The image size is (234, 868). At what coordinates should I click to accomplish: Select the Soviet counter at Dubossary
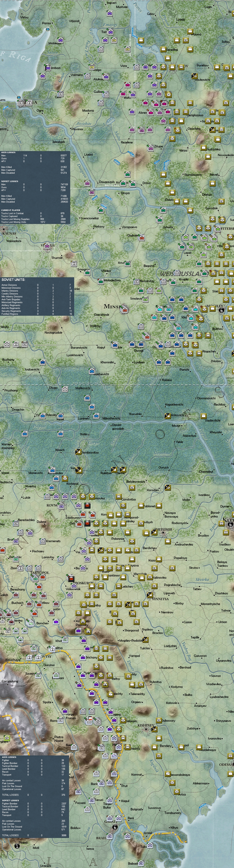click(x=159, y=720)
